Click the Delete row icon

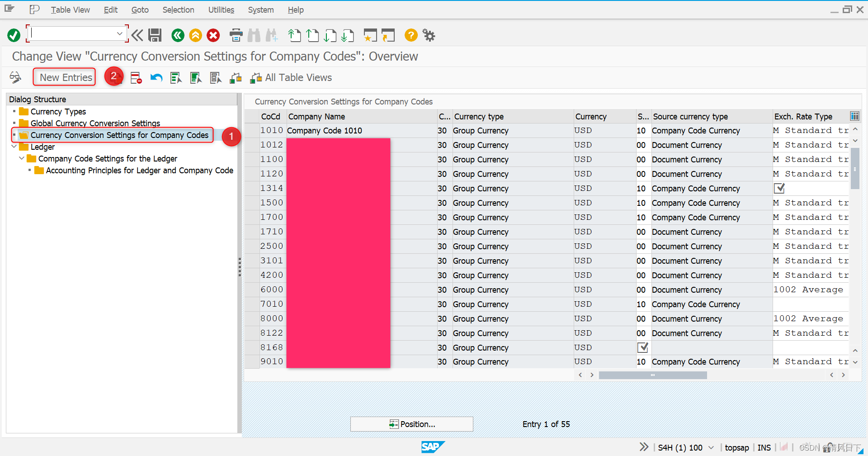(136, 78)
